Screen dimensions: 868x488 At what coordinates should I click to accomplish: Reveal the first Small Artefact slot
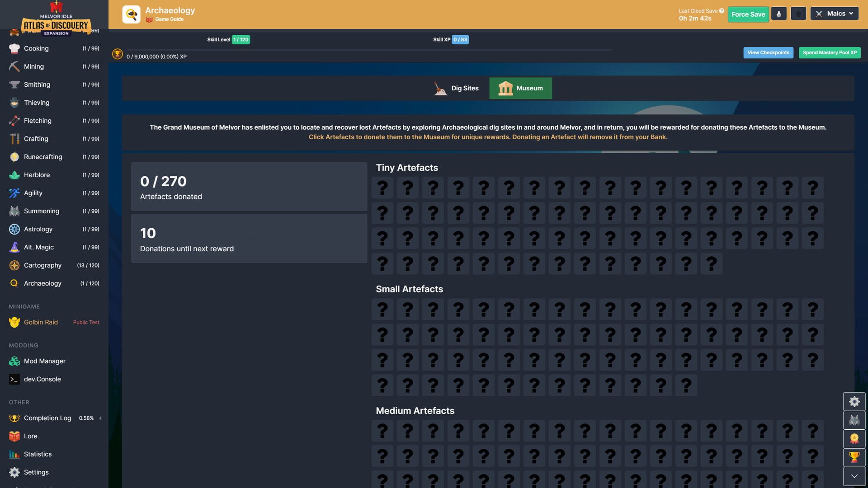(x=382, y=309)
